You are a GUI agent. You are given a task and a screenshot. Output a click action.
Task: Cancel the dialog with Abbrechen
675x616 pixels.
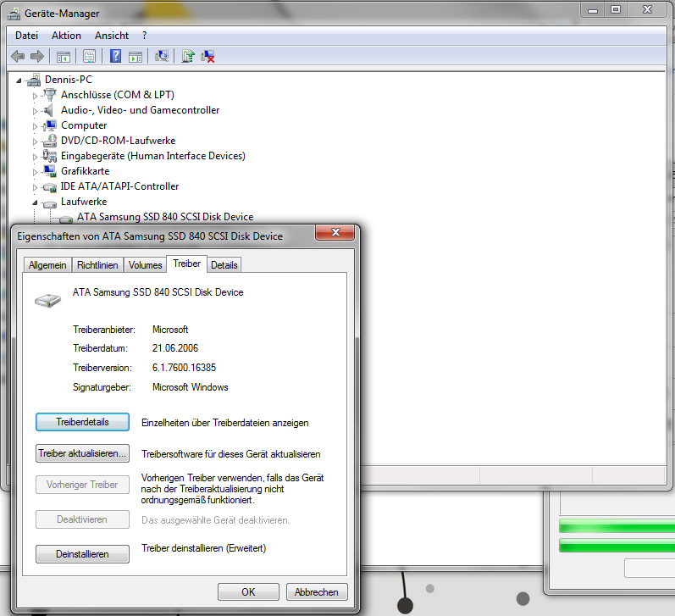[x=317, y=592]
